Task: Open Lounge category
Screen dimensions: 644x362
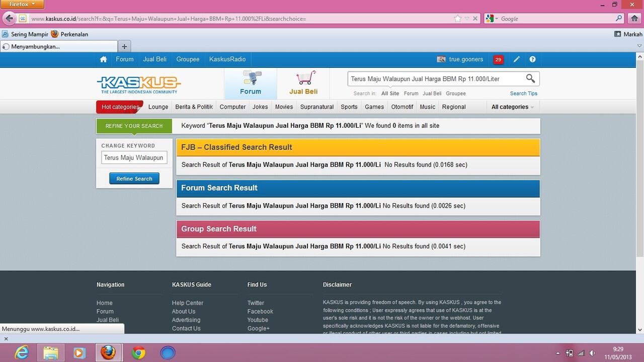Action: tap(158, 107)
